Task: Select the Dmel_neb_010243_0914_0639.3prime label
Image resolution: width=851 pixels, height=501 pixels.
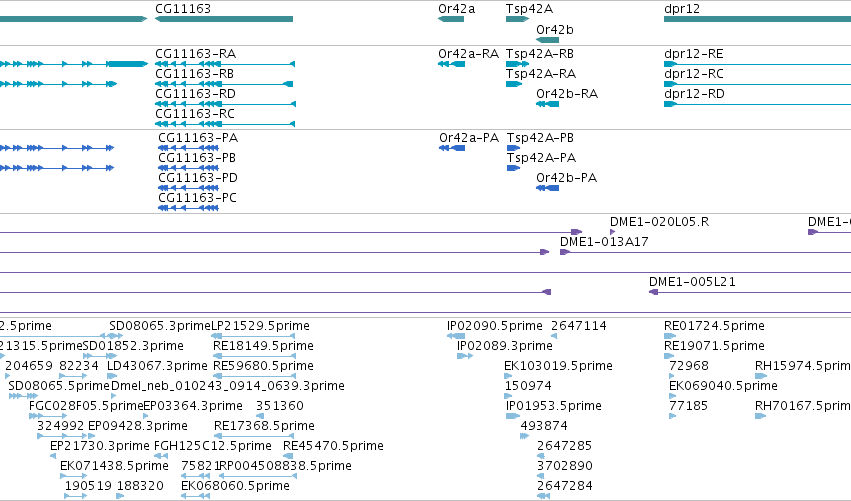Action: (227, 386)
